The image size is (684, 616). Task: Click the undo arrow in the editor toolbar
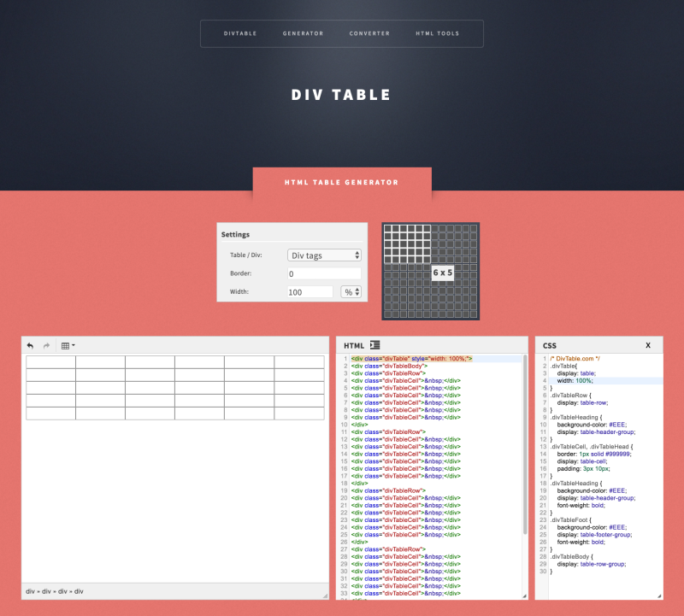(x=30, y=346)
